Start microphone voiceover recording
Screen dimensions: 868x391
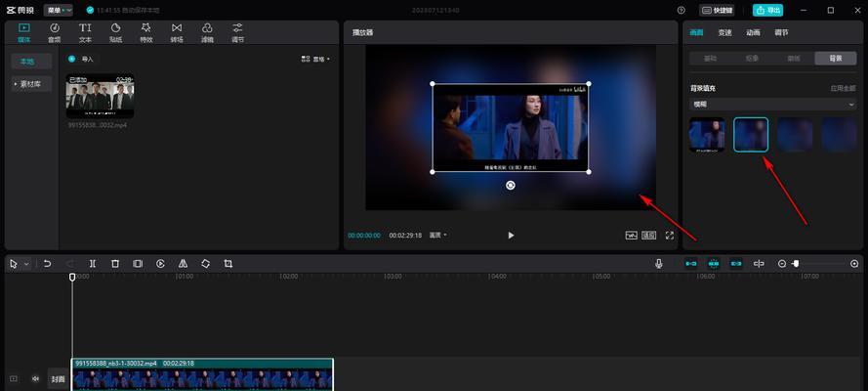[659, 264]
